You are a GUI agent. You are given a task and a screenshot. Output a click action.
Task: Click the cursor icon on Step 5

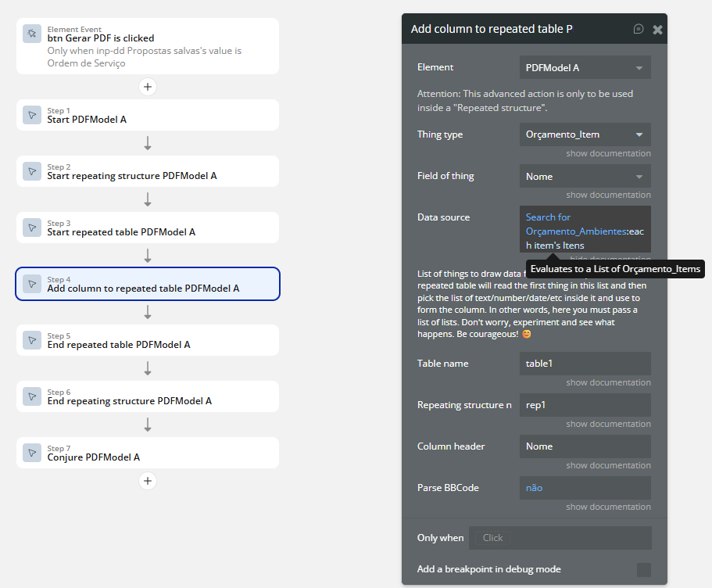(32, 340)
